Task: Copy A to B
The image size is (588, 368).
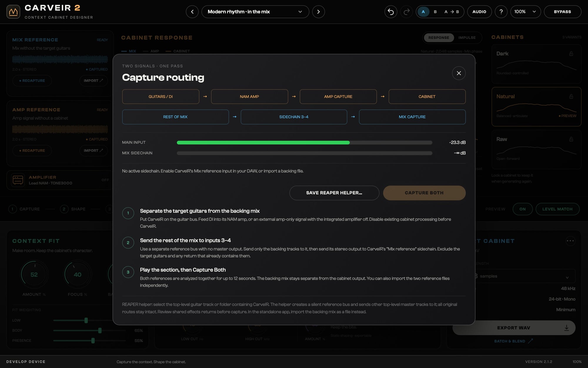Action: (452, 12)
